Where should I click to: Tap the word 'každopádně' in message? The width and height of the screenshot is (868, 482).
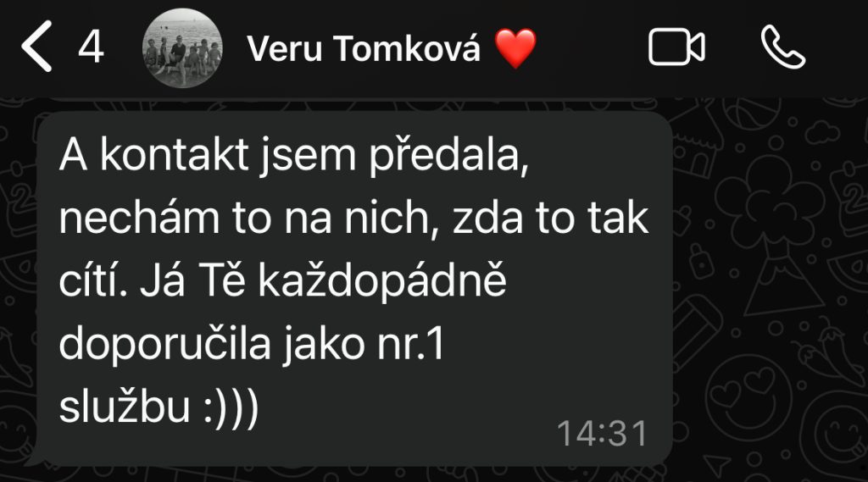[382, 281]
